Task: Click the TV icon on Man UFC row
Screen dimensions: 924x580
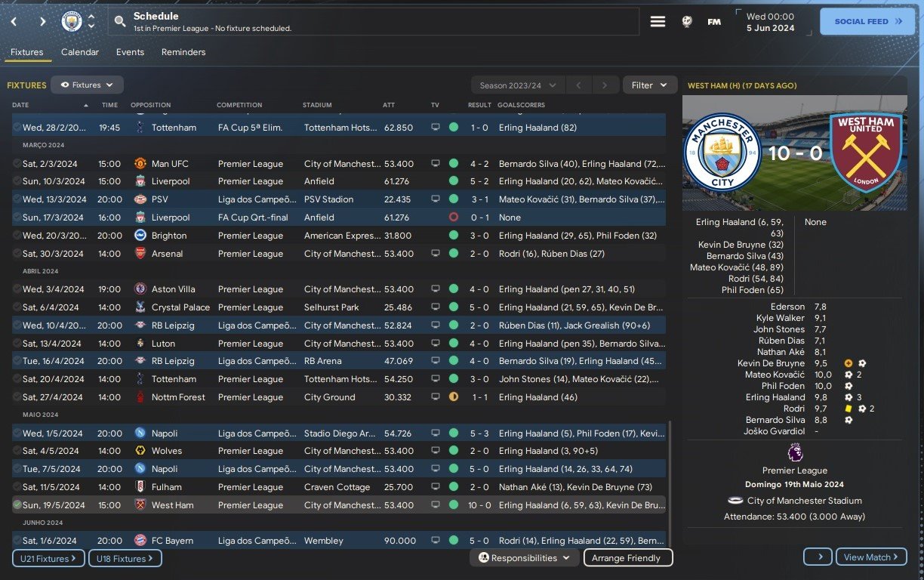Action: [x=435, y=164]
